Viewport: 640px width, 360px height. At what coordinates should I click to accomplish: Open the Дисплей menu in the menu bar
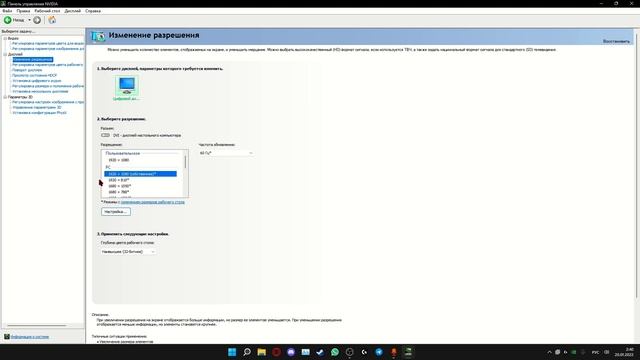[73, 11]
